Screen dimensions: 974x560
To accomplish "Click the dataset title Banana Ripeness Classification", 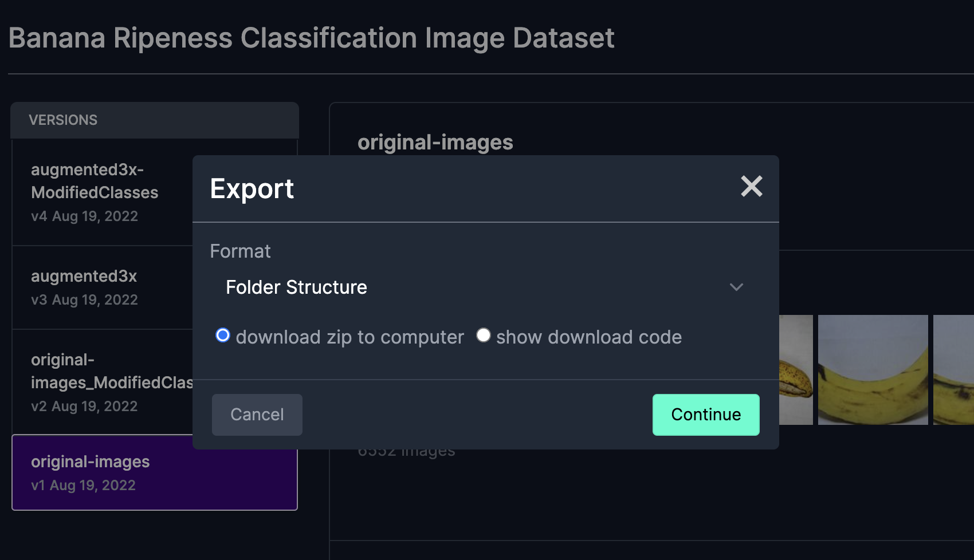I will (x=312, y=38).
